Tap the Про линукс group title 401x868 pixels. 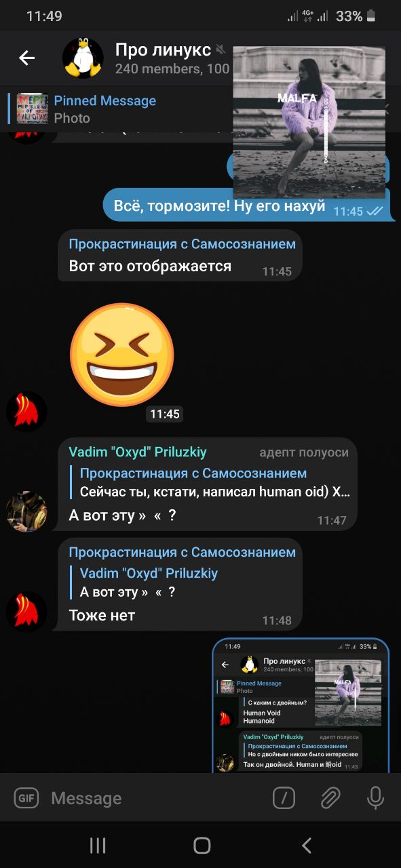(x=163, y=50)
